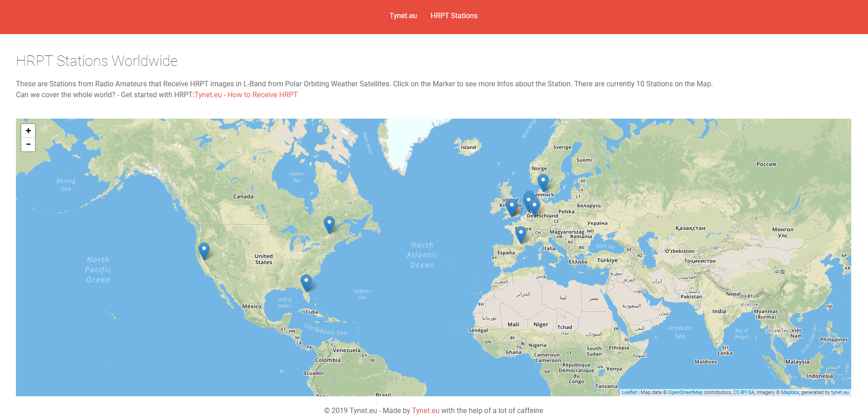
Task: Click the Türkiye label on the map
Action: point(607,260)
